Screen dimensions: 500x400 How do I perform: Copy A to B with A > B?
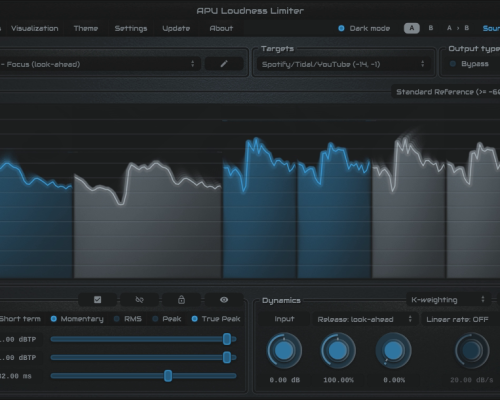click(x=458, y=28)
